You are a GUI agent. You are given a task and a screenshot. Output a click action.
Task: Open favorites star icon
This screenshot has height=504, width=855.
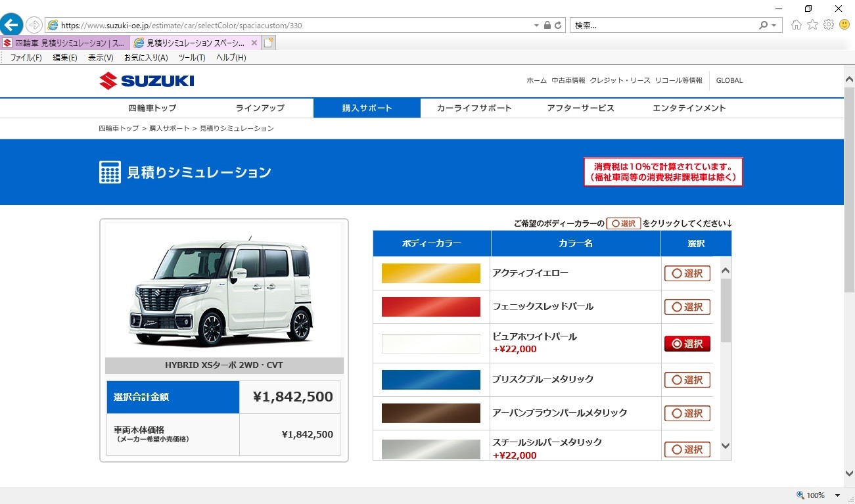tap(813, 25)
